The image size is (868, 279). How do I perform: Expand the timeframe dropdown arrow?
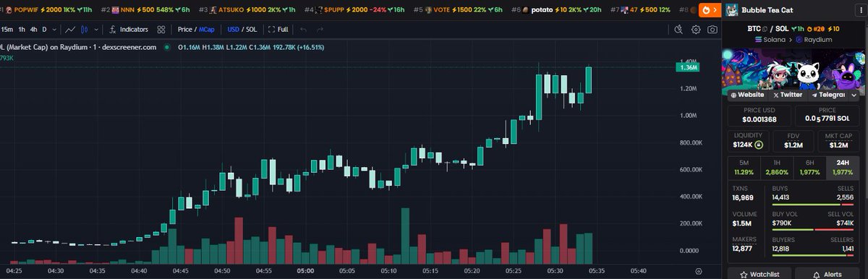coord(54,30)
